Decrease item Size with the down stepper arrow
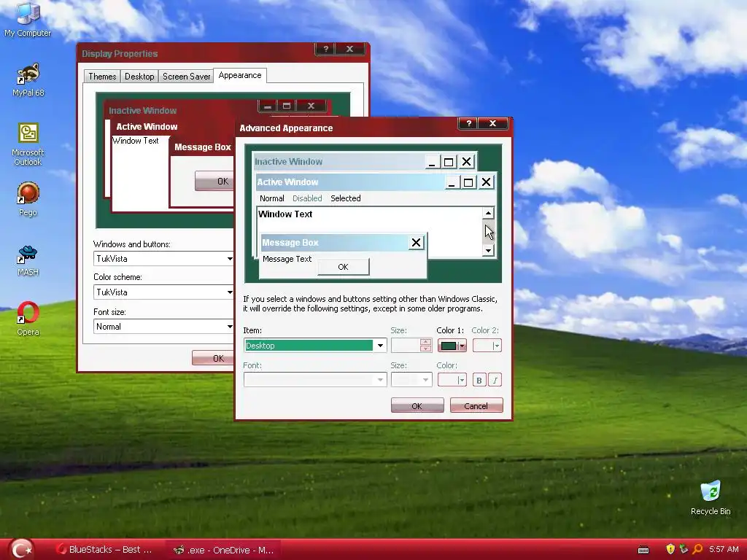This screenshot has width=747, height=560. click(x=425, y=349)
